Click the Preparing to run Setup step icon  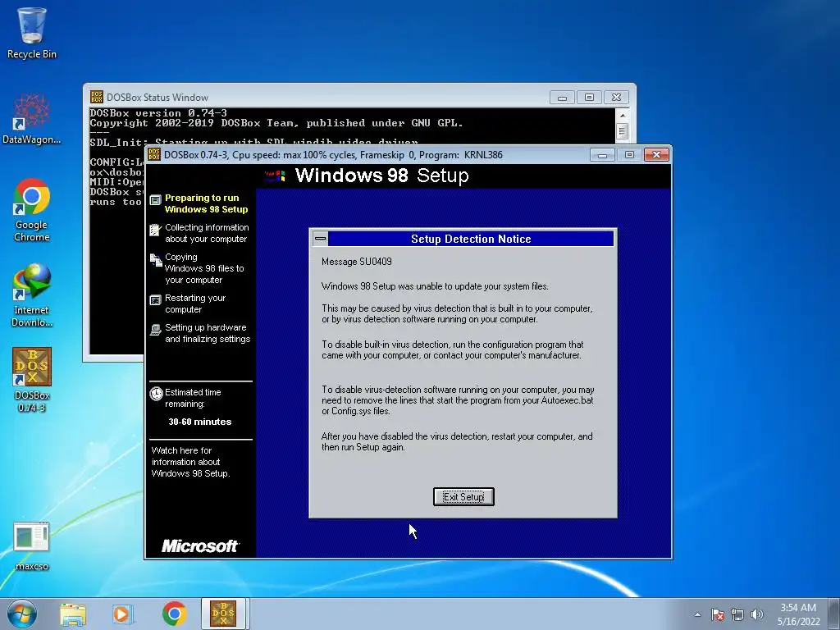click(155, 200)
